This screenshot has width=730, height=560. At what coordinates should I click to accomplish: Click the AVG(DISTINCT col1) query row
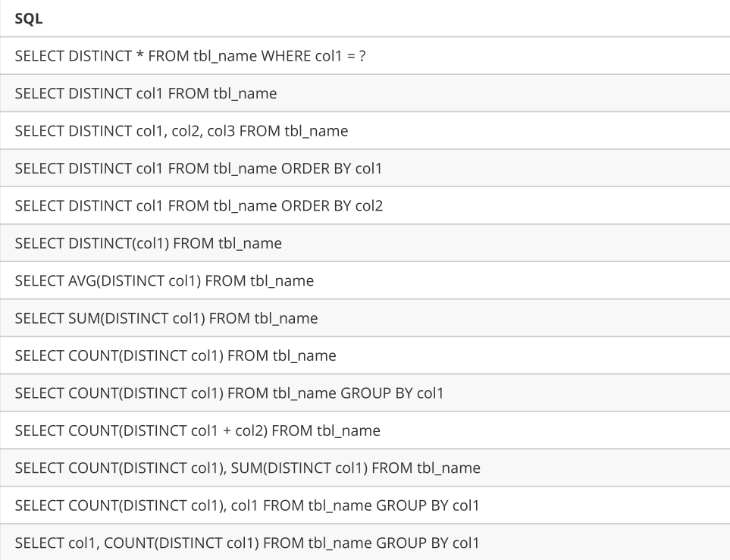[x=365, y=280]
